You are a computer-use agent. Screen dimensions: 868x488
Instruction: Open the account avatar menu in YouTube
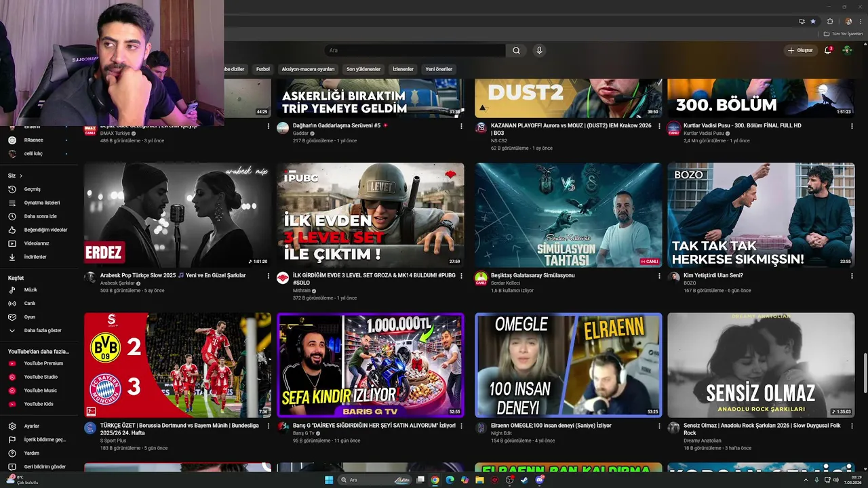point(847,50)
